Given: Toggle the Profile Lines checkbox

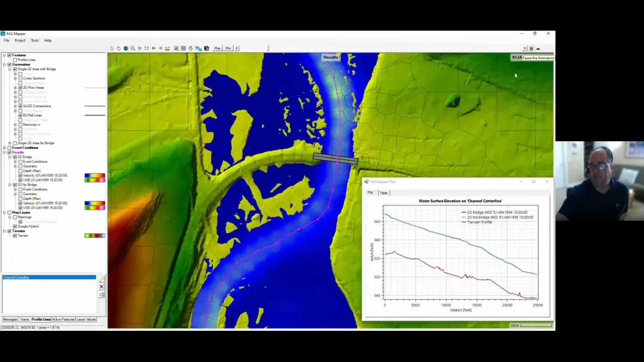Looking at the screenshot, I should pos(15,60).
